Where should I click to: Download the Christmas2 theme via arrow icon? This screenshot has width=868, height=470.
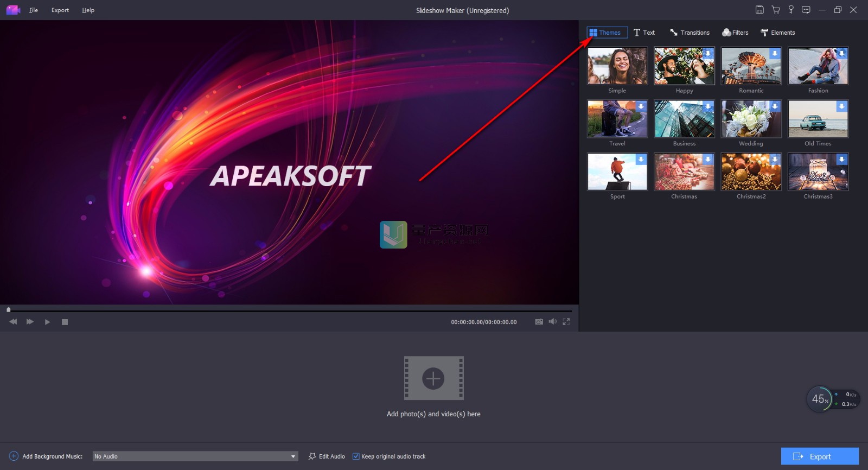pyautogui.click(x=775, y=160)
